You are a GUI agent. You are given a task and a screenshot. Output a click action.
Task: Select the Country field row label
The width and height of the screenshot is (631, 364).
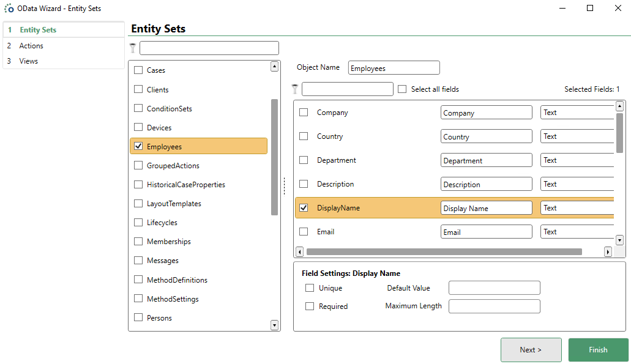coord(330,136)
